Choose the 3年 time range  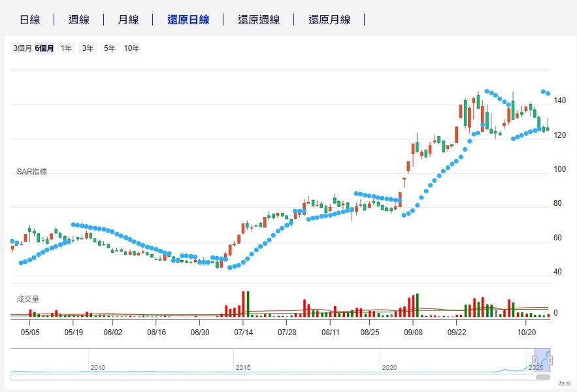pyautogui.click(x=88, y=48)
